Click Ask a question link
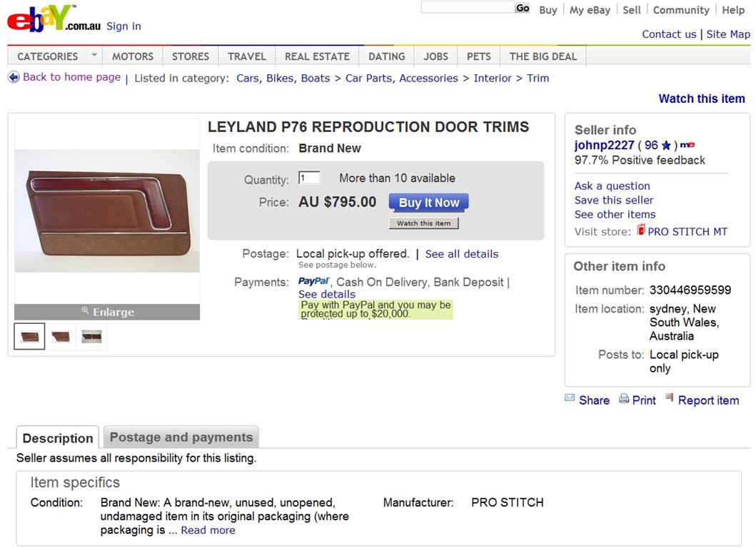The image size is (756, 548). 612,186
